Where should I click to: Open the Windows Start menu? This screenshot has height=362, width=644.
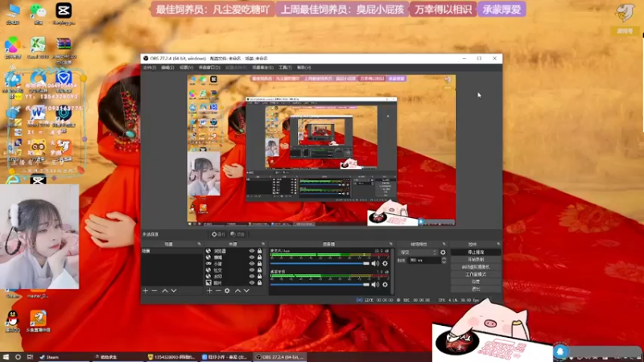(x=6, y=357)
